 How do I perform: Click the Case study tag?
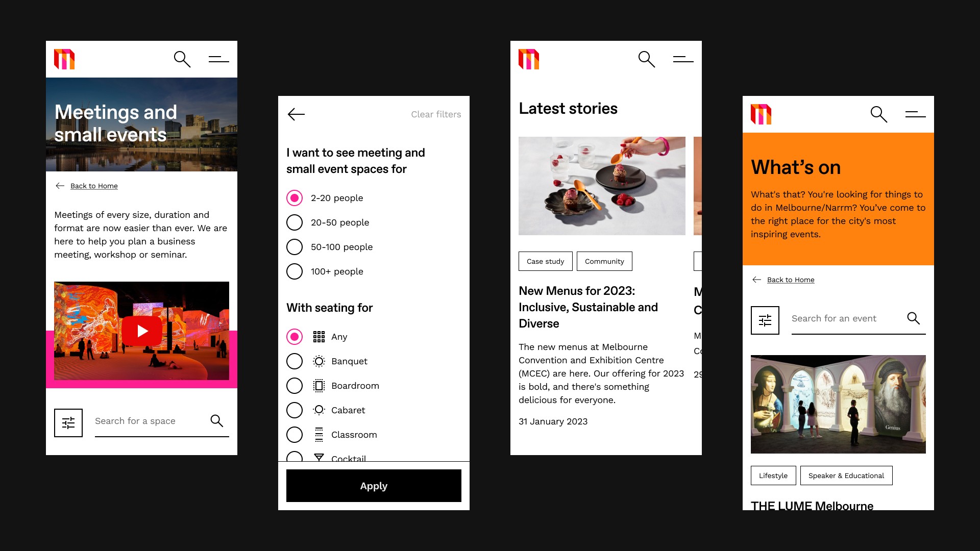[x=545, y=261]
